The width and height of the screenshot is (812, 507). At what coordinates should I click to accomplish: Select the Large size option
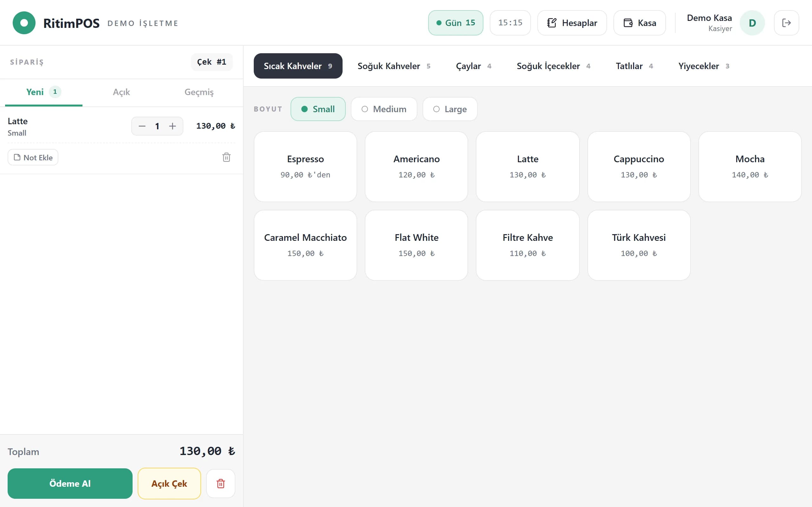pos(450,109)
